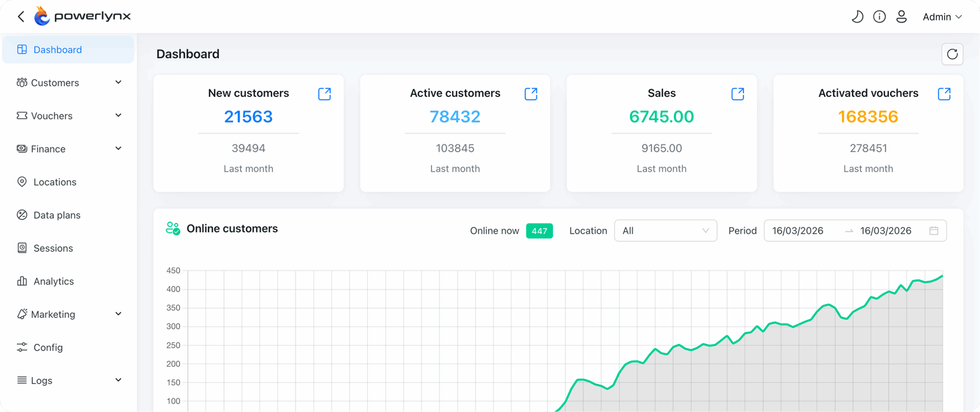This screenshot has height=412, width=980.
Task: Open Active customers details icon
Action: tap(531, 94)
